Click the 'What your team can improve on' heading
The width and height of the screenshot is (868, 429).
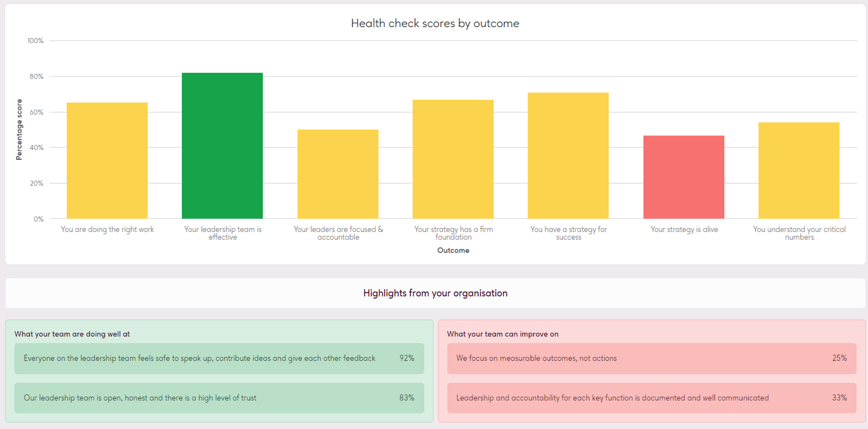pos(502,334)
